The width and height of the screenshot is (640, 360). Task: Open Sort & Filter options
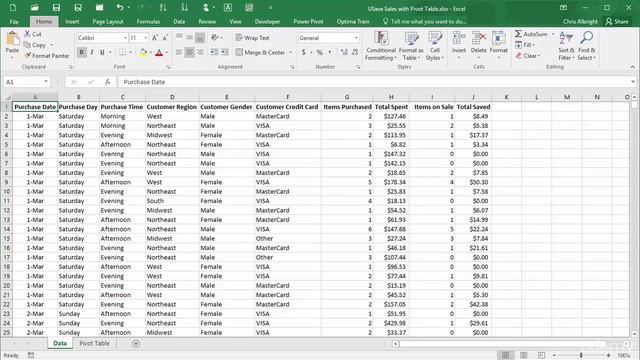tap(566, 46)
